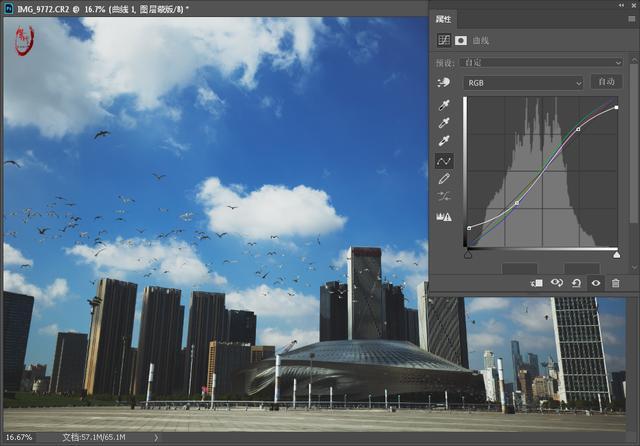Click the smooth curve values icon
The image size is (640, 446).
445,197
